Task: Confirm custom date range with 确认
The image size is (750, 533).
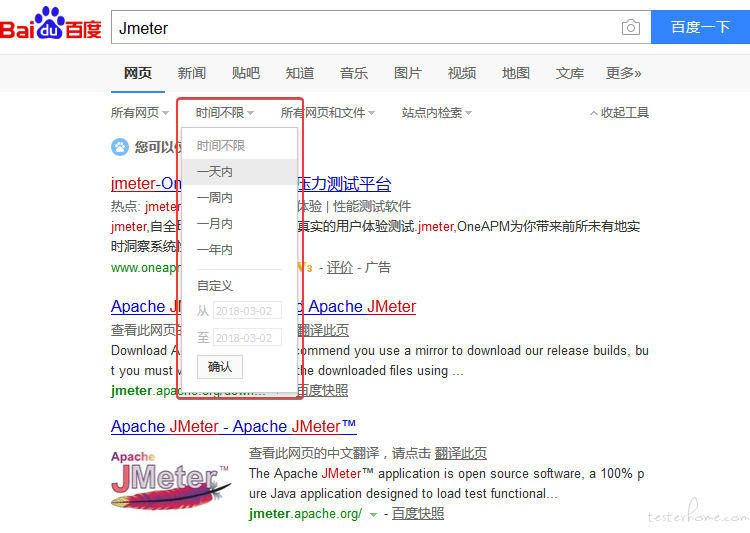Action: pyautogui.click(x=220, y=367)
